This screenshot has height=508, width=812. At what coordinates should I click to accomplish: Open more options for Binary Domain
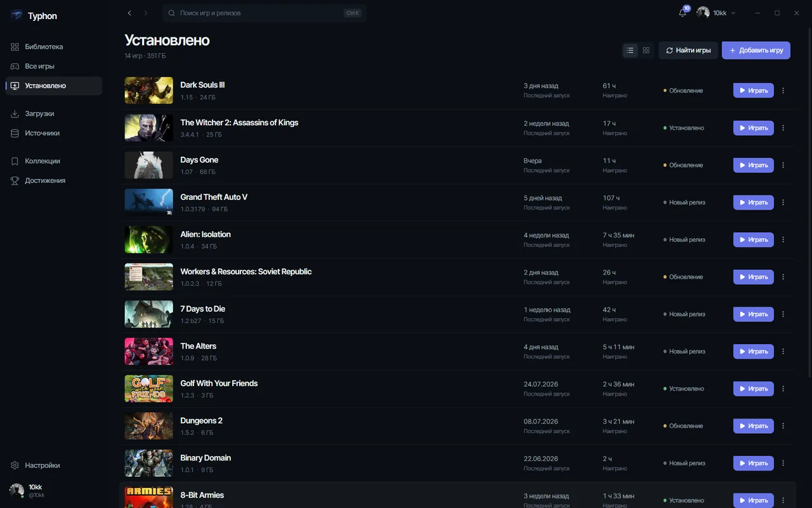coord(783,464)
